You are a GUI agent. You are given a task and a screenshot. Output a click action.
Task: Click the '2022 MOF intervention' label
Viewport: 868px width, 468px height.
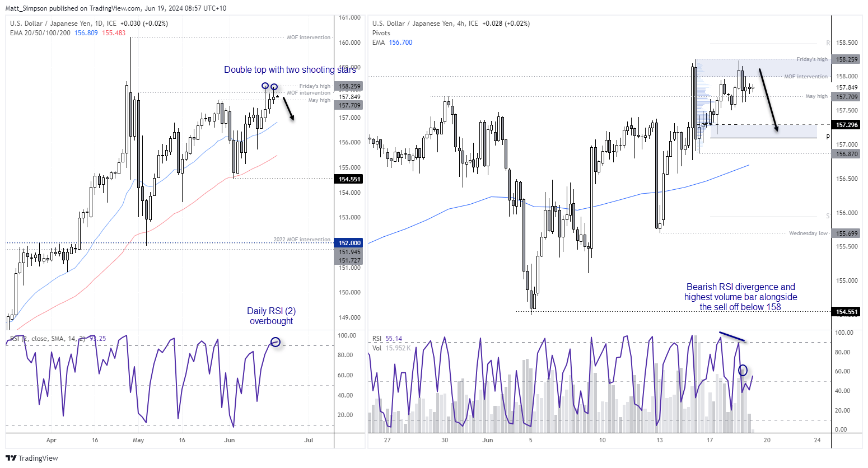coord(302,240)
